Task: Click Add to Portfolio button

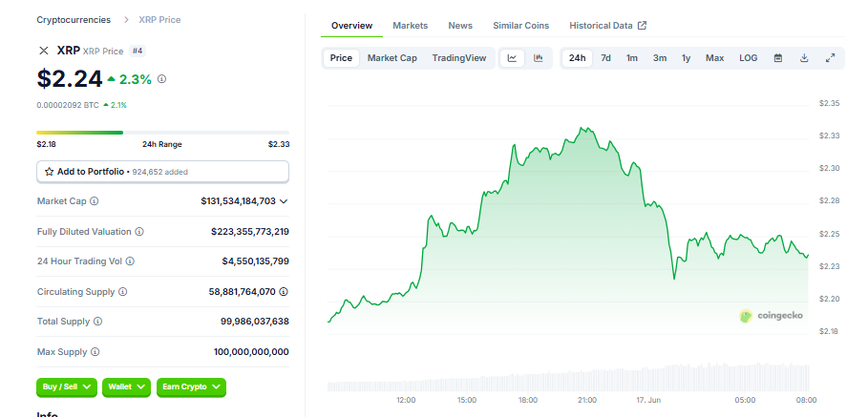Action: [x=162, y=172]
